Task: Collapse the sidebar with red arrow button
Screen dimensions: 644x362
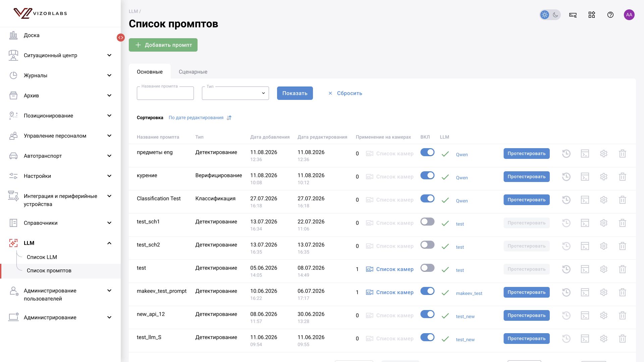Action: (121, 38)
